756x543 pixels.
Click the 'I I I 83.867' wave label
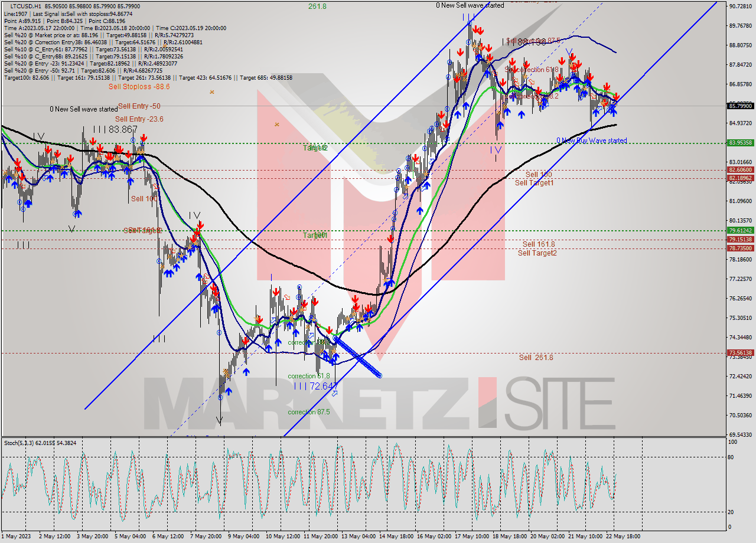click(x=115, y=129)
